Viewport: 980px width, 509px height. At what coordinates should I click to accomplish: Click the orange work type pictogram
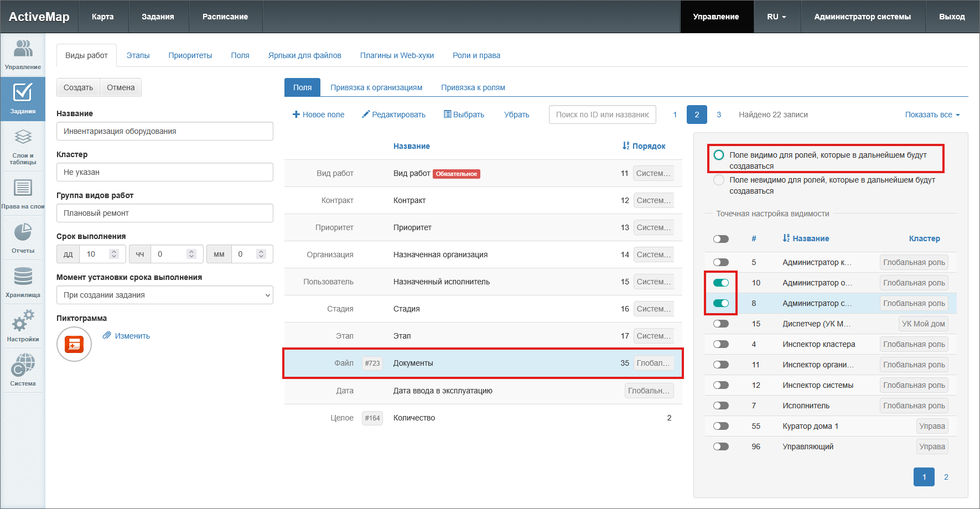74,344
